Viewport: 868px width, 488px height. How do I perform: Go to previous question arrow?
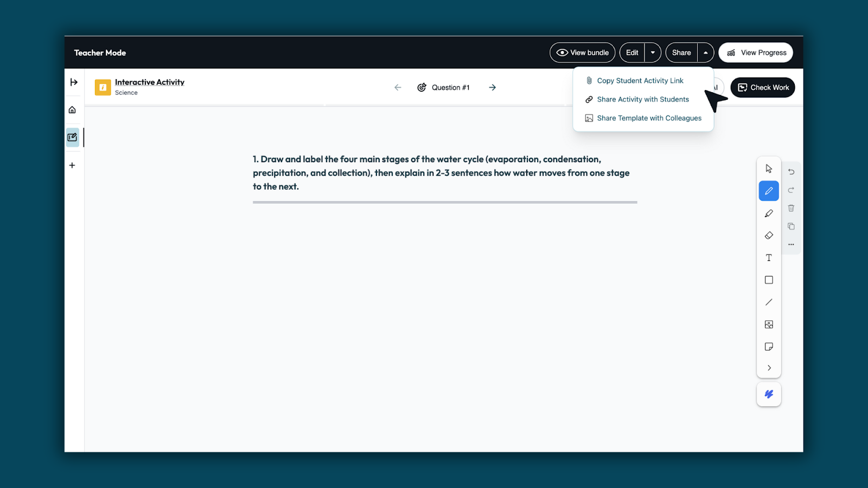[x=398, y=87]
